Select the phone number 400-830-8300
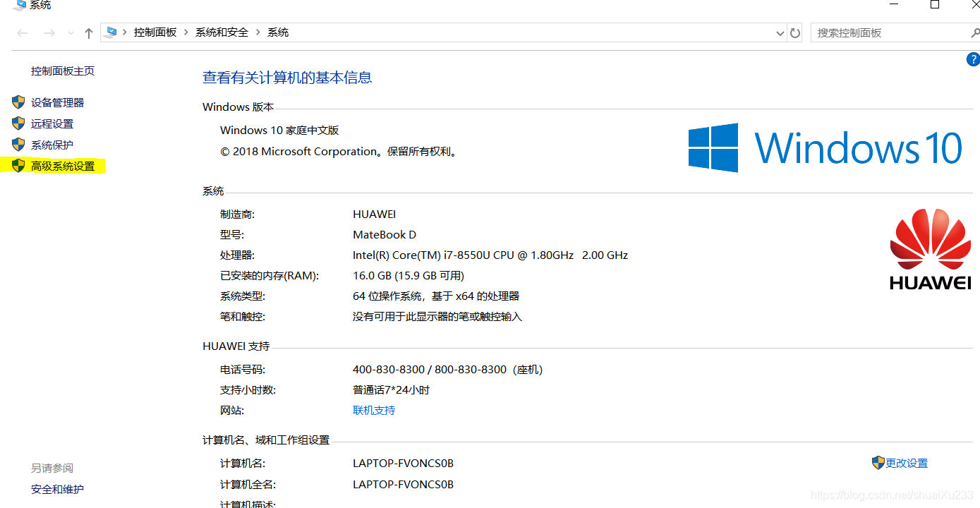This screenshot has width=980, height=508. point(389,370)
